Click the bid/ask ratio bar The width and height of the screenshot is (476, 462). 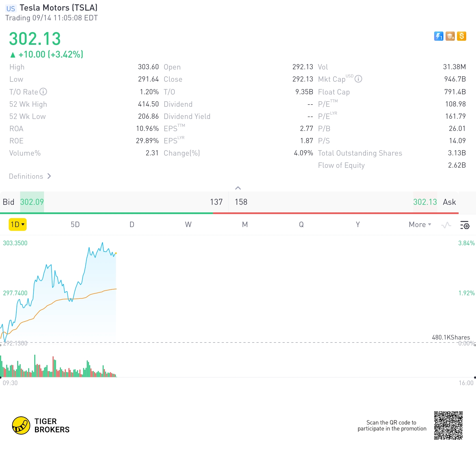click(229, 213)
